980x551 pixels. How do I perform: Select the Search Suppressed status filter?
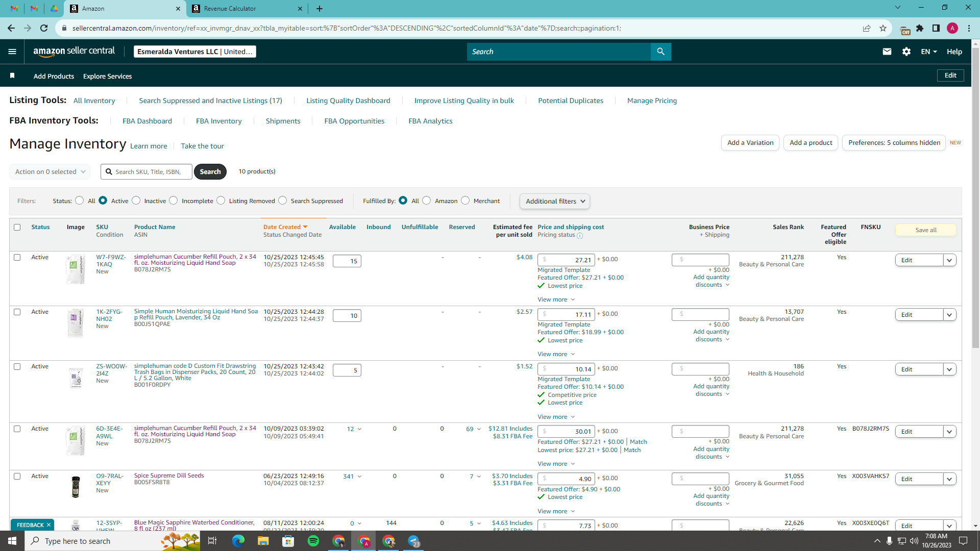[283, 201]
